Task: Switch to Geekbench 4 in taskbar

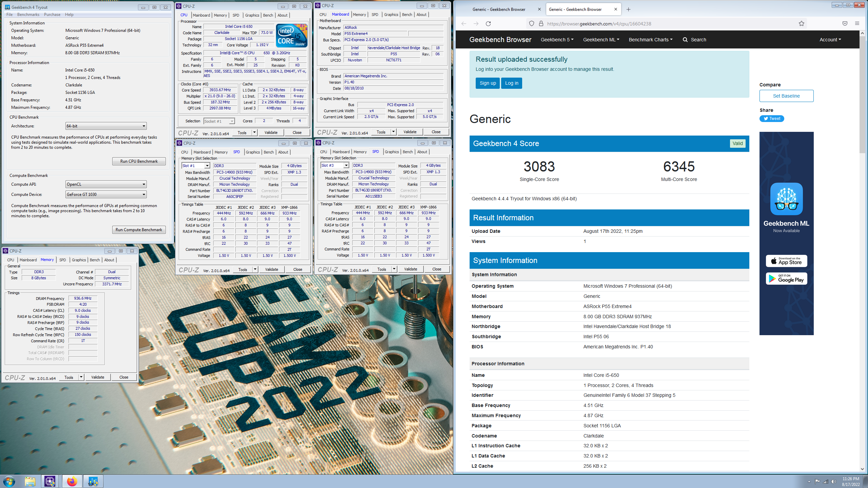Action: 93,481
